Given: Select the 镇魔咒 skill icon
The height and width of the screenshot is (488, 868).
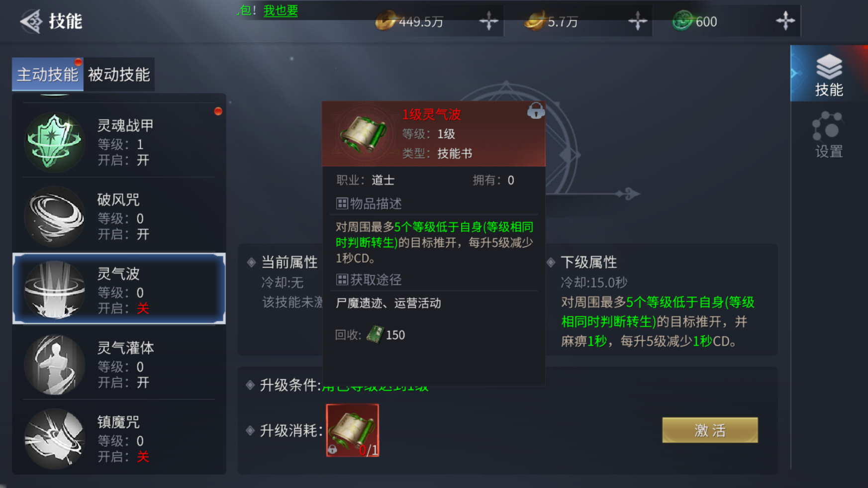Looking at the screenshot, I should pos(54,439).
